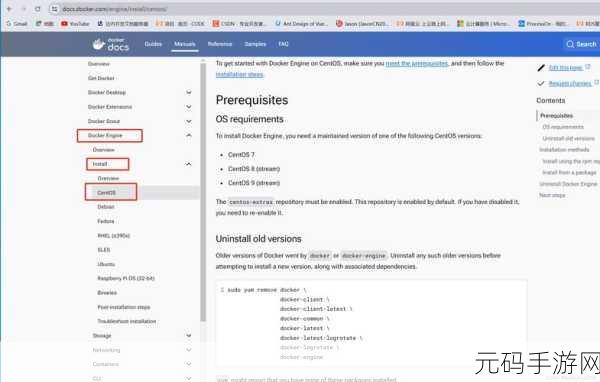Viewport: 600px width, 382px height.
Task: Click the sidebar vertical scrollbar
Action: (x=203, y=191)
